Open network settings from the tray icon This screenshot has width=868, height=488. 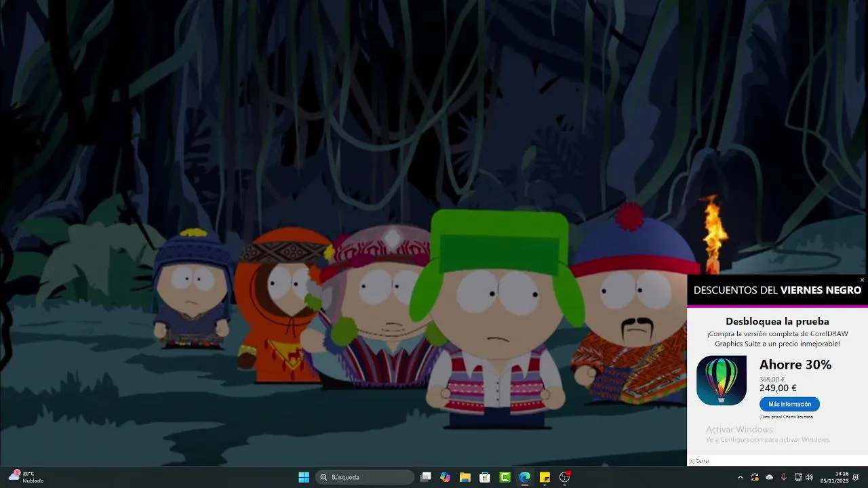click(x=798, y=477)
